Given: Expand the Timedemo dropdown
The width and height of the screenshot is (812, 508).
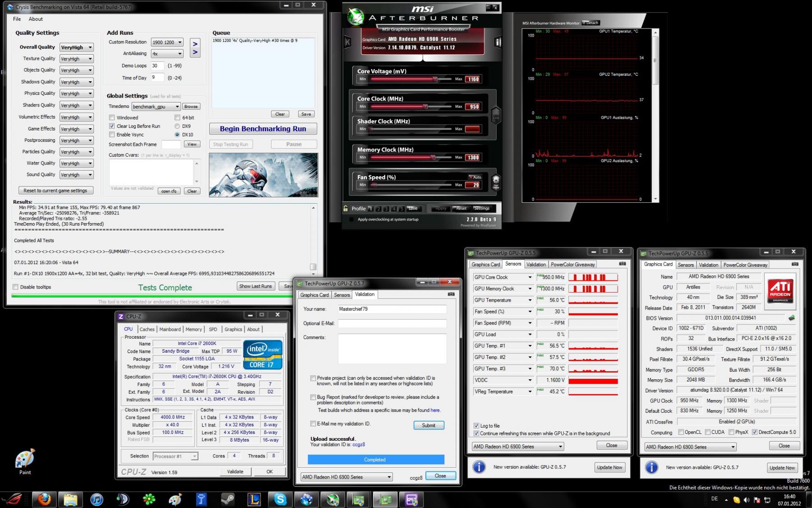Looking at the screenshot, I should click(156, 107).
